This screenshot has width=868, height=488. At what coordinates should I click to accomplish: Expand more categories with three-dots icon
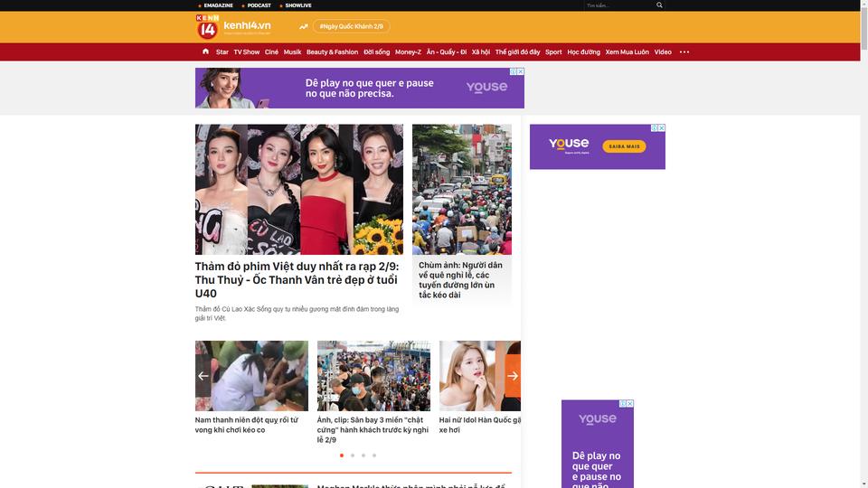pyautogui.click(x=684, y=52)
